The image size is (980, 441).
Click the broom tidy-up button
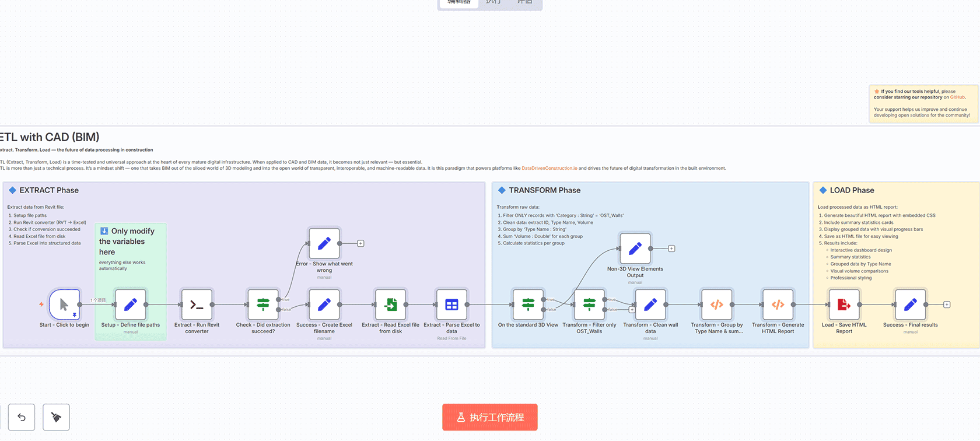point(57,417)
